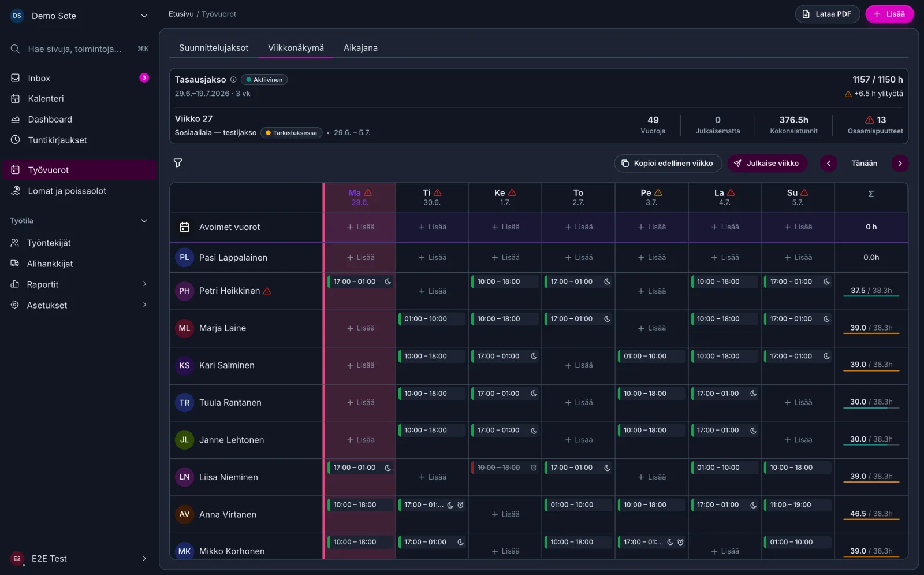Collapse the Työtila section
Screen dimensions: 924x575
144,221
